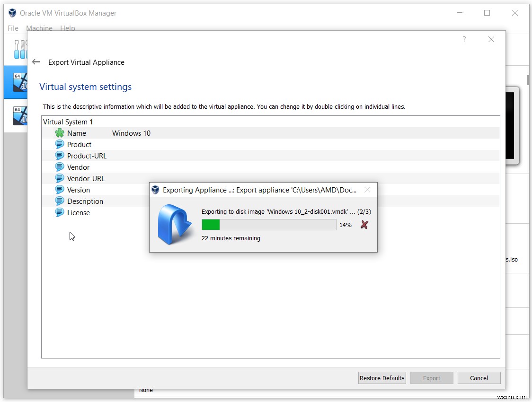
Task: Click the vertical scrollbar on the right edge
Action: click(x=528, y=80)
